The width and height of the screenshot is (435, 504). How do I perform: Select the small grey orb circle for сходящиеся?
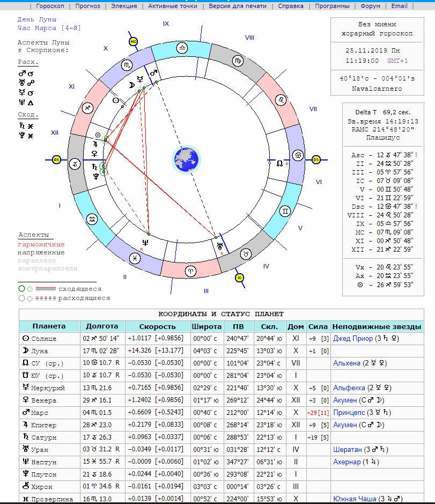[x=30, y=289]
